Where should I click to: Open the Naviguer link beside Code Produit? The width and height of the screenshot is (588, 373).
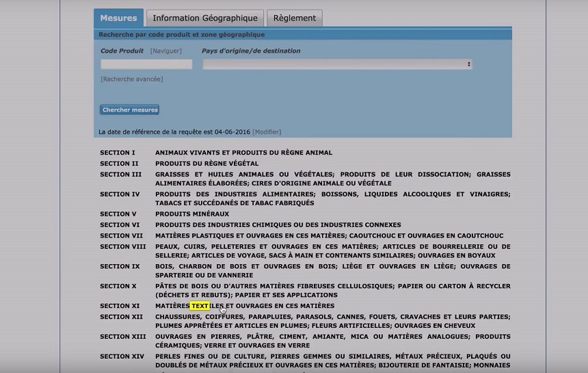pyautogui.click(x=166, y=51)
